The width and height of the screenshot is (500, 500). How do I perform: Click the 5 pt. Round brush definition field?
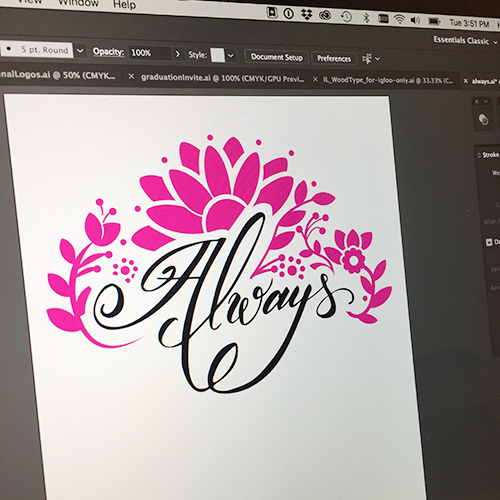point(36,50)
